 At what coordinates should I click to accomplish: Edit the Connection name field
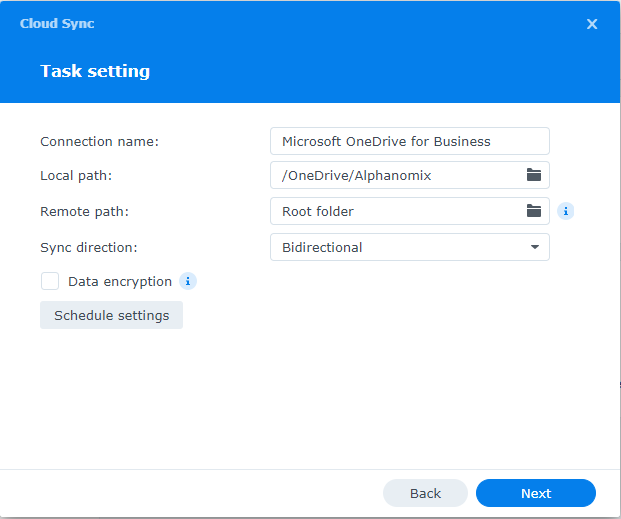pos(410,141)
